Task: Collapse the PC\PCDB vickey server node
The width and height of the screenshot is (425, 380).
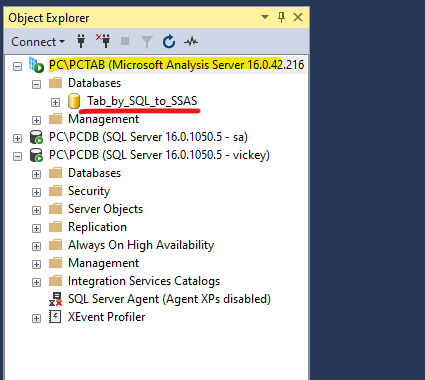Action: 17,156
